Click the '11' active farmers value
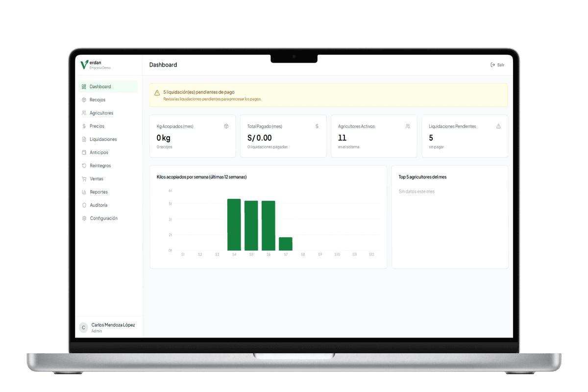This screenshot has height=392, width=588. pyautogui.click(x=342, y=138)
